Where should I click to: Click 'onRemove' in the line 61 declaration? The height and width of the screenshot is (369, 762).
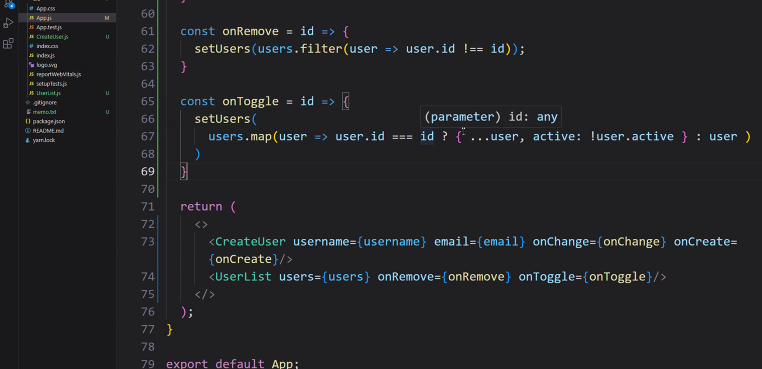[250, 31]
